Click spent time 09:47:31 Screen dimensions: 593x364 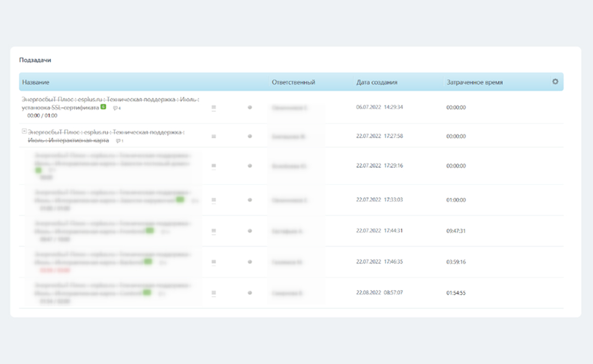(x=456, y=231)
